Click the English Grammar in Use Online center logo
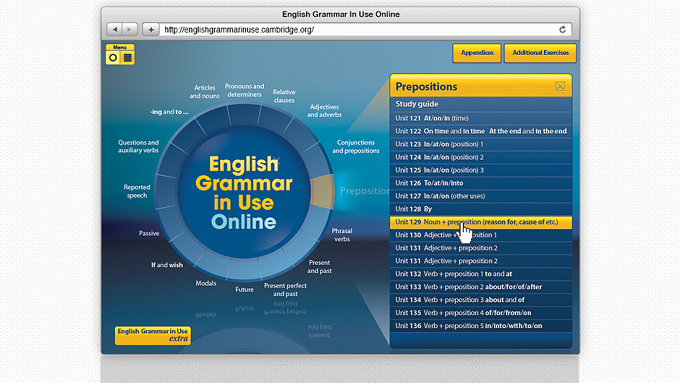Image resolution: width=680 pixels, height=383 pixels. [244, 192]
